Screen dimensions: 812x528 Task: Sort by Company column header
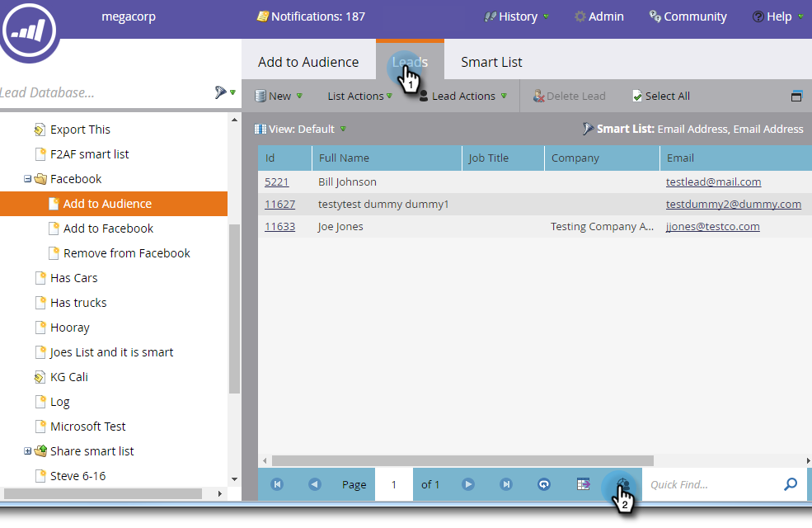coord(603,158)
